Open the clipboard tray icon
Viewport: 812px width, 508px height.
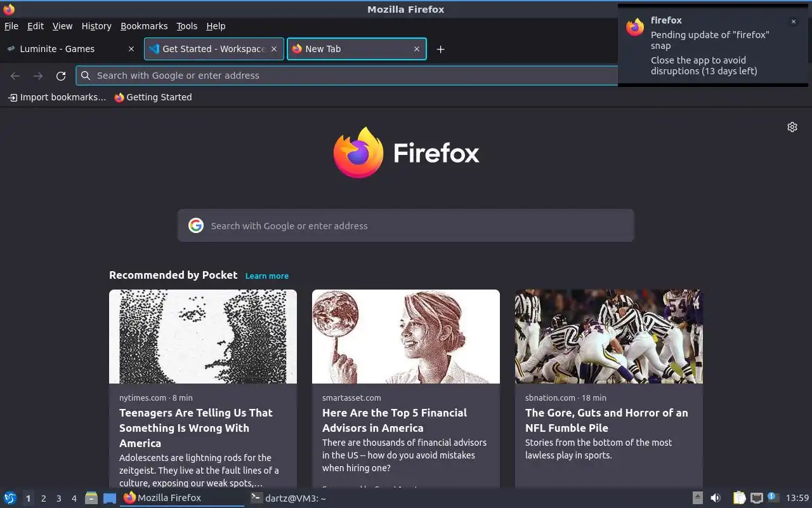point(739,498)
